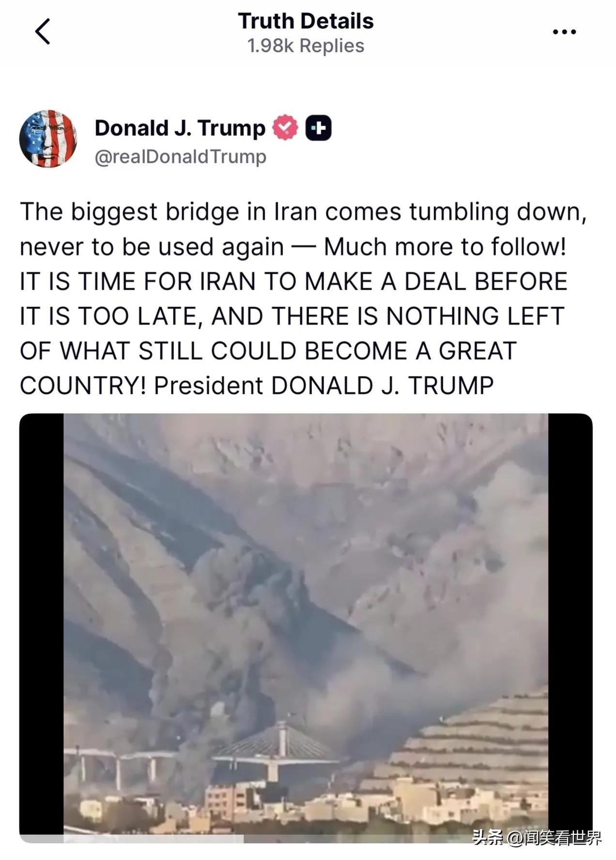This screenshot has width=616, height=860.
Task: Open the Donald J. Trump display name
Action: tap(180, 128)
